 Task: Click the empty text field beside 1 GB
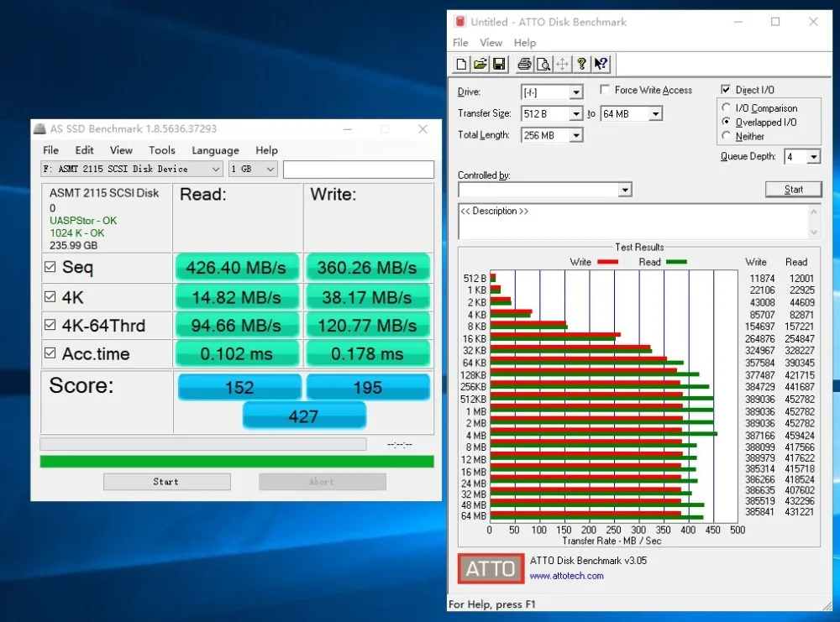point(359,170)
